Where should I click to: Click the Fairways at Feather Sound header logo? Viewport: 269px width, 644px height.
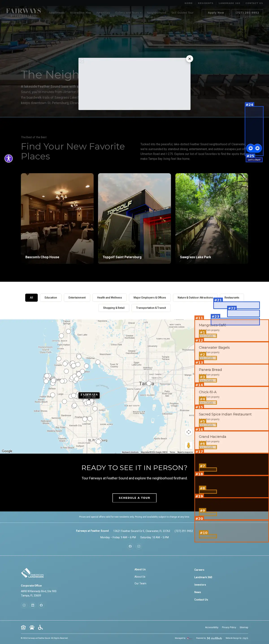[x=24, y=13]
